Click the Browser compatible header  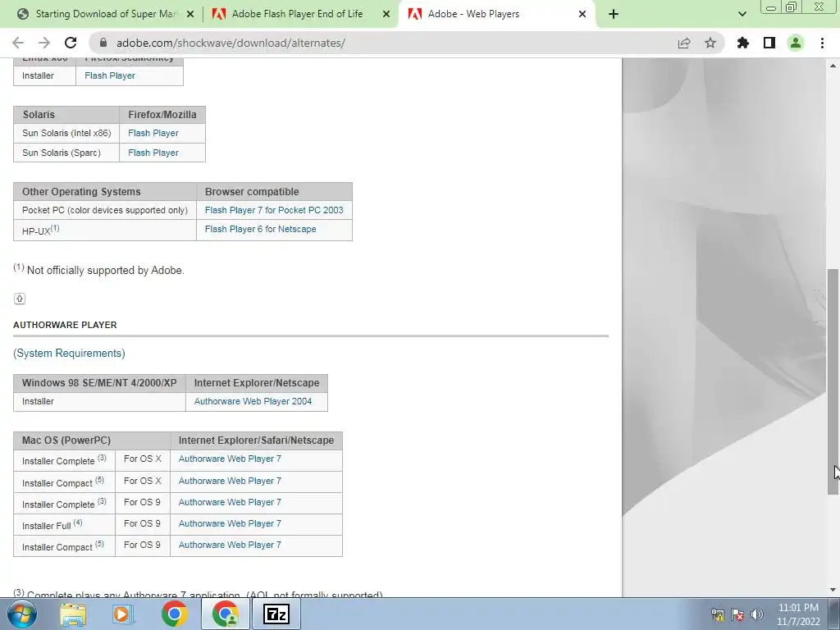pyautogui.click(x=274, y=192)
